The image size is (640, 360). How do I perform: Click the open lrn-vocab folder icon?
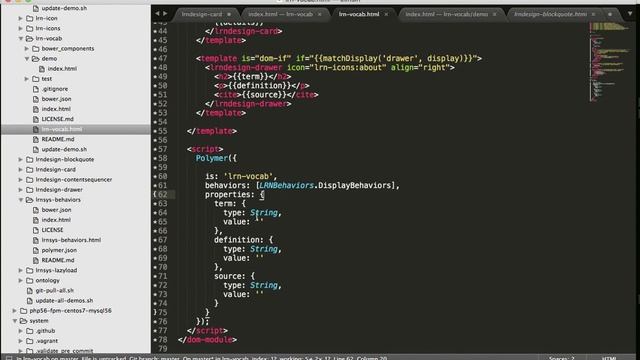click(x=29, y=38)
